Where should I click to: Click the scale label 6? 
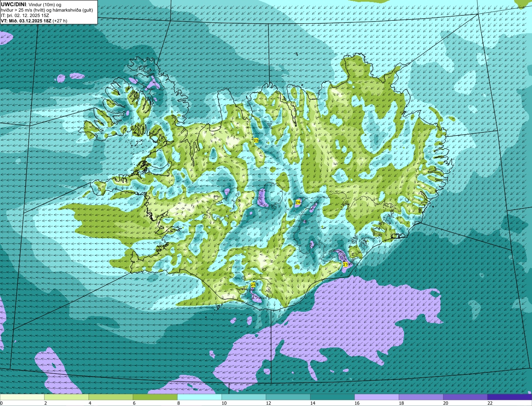click(134, 403)
